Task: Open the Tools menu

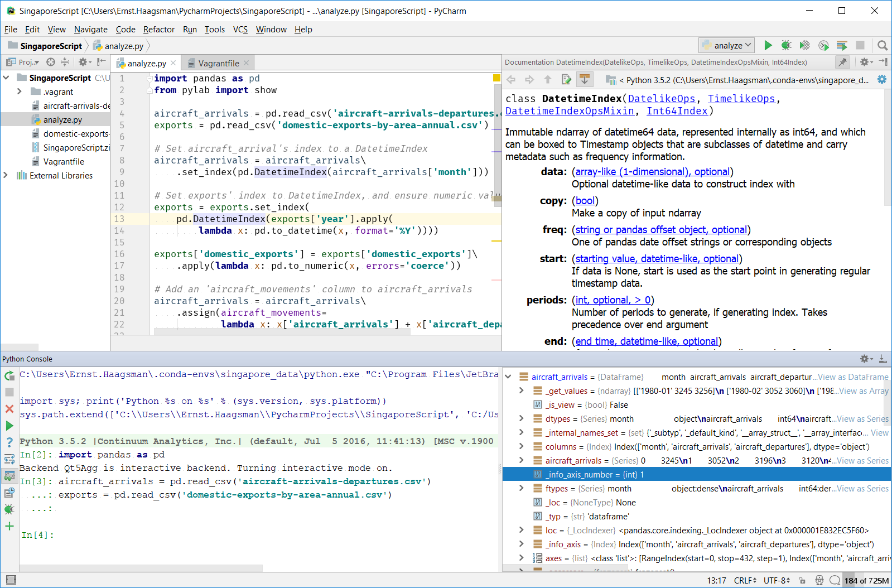Action: (215, 30)
